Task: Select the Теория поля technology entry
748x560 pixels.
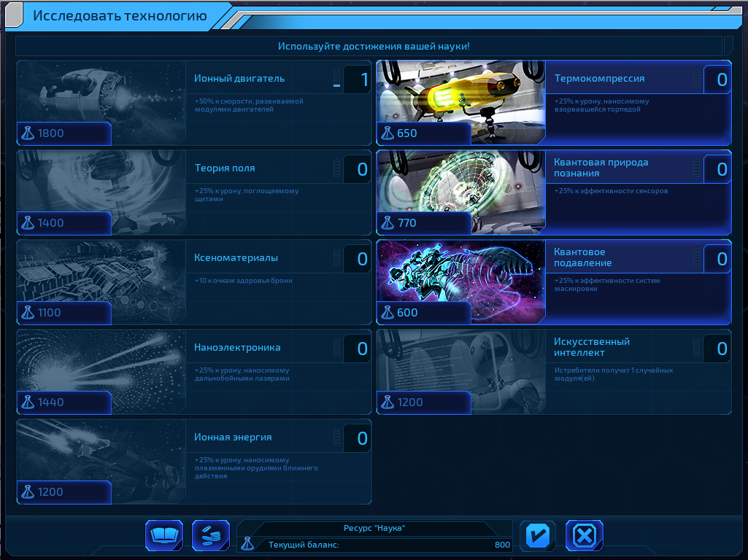Action: tap(225, 168)
